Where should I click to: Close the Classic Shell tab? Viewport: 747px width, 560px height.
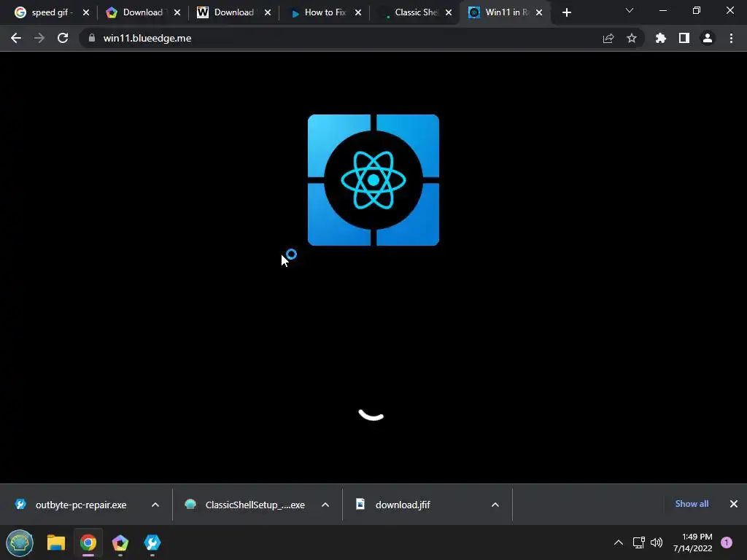[x=449, y=12]
